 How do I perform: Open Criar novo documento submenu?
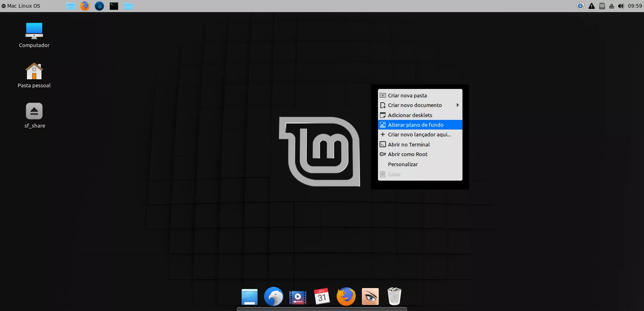pyautogui.click(x=420, y=105)
